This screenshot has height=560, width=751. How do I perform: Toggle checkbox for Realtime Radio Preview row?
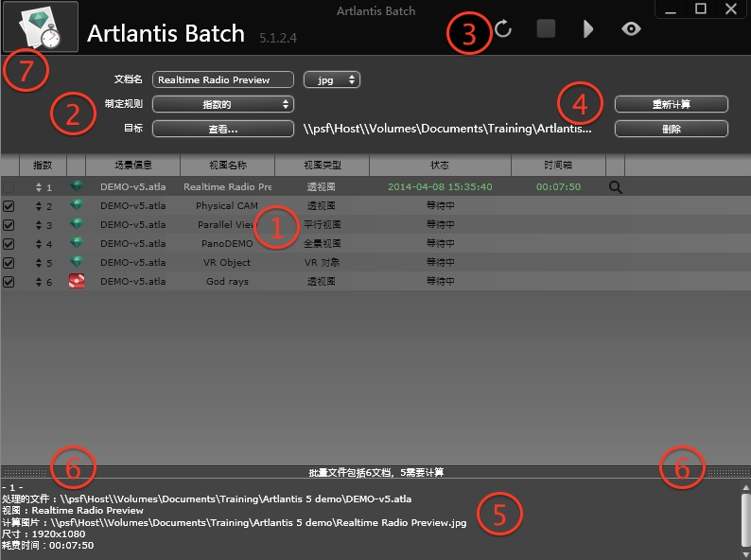(x=9, y=187)
